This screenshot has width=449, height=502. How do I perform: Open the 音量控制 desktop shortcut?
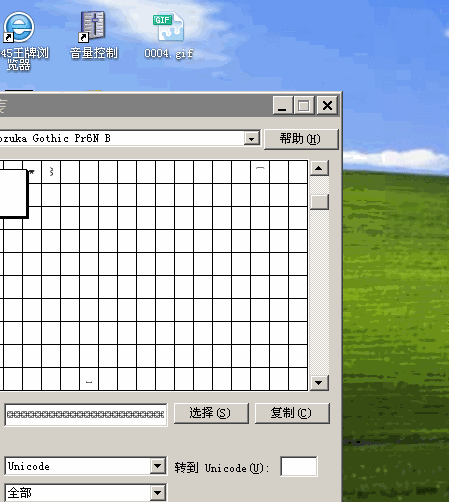tap(94, 35)
